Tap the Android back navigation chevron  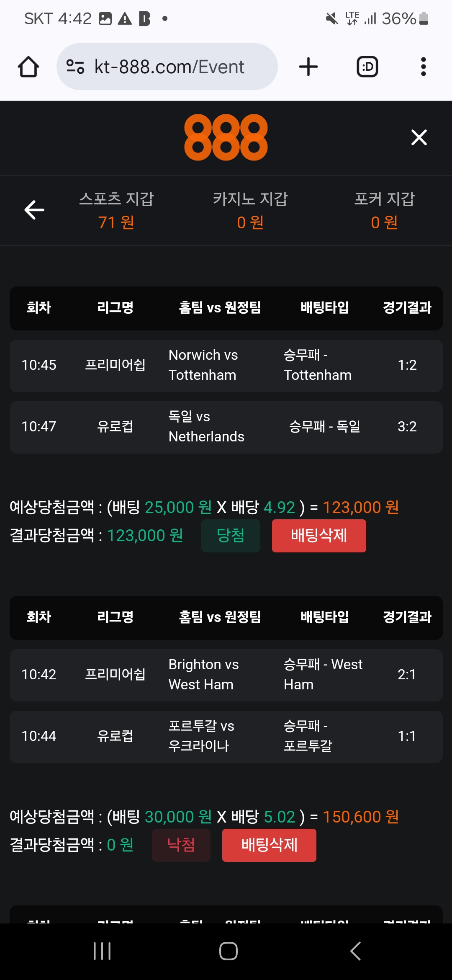pos(355,951)
